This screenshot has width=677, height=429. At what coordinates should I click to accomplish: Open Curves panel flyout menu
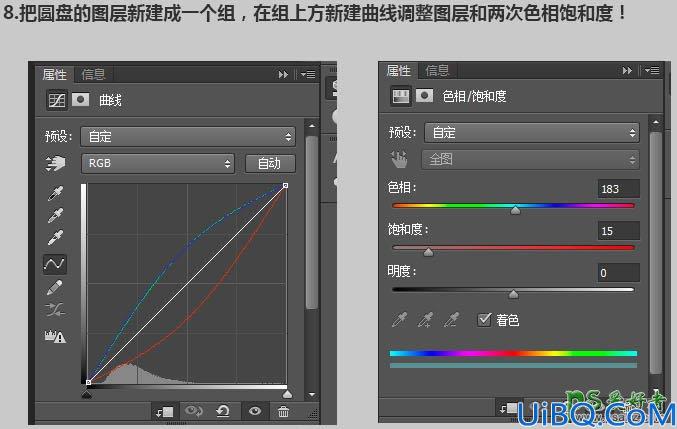click(x=308, y=75)
